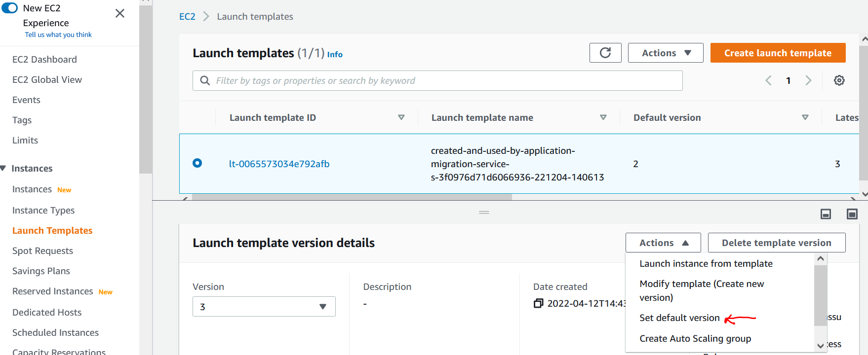This screenshot has width=868, height=355.
Task: Open Savings Plans
Action: click(x=41, y=271)
